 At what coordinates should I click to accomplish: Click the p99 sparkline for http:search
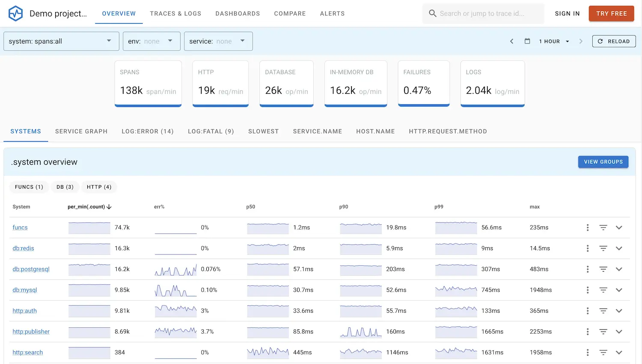456,352
